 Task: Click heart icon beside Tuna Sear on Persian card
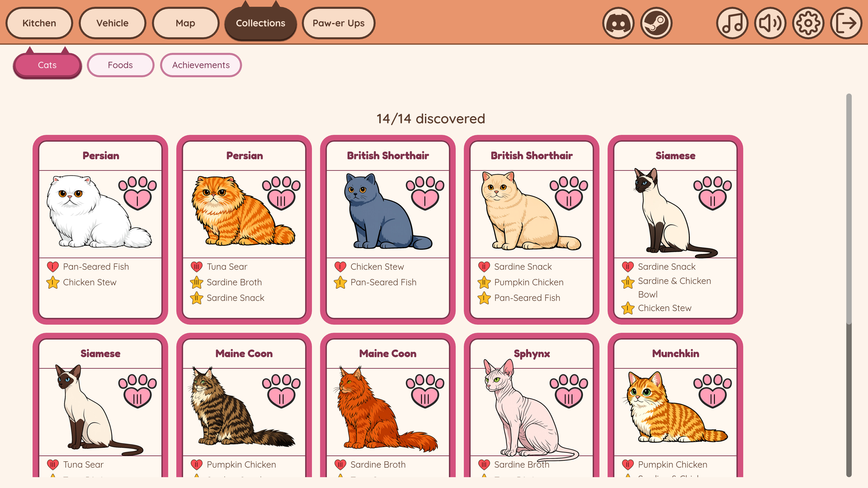point(196,267)
